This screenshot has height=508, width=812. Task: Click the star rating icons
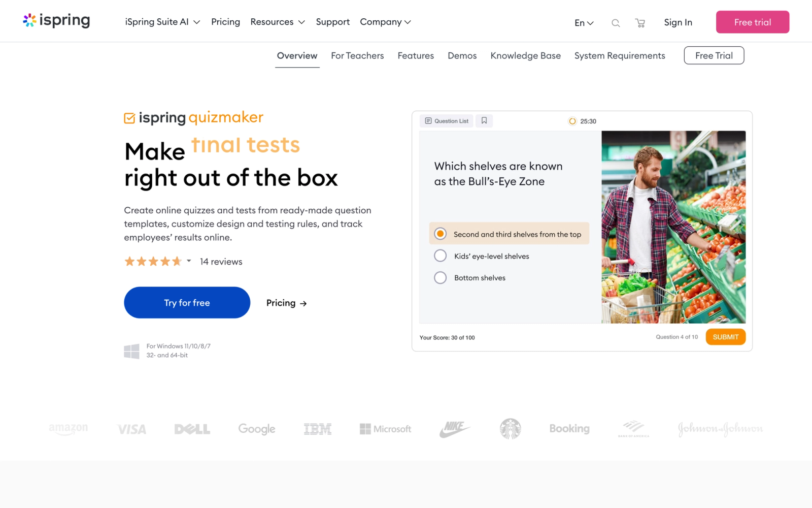153,262
